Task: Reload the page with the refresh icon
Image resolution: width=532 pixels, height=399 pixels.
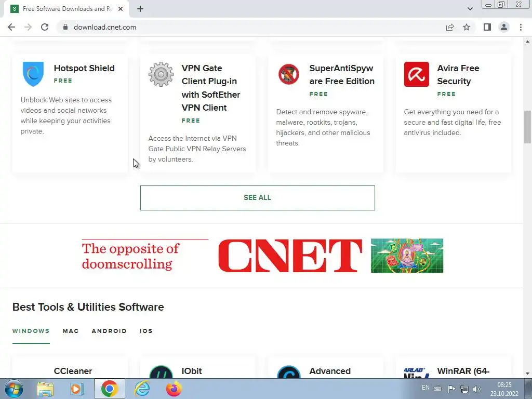Action: click(45, 27)
